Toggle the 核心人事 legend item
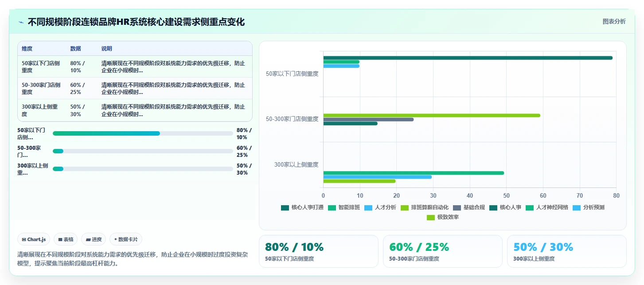The width and height of the screenshot is (644, 285). click(x=505, y=207)
